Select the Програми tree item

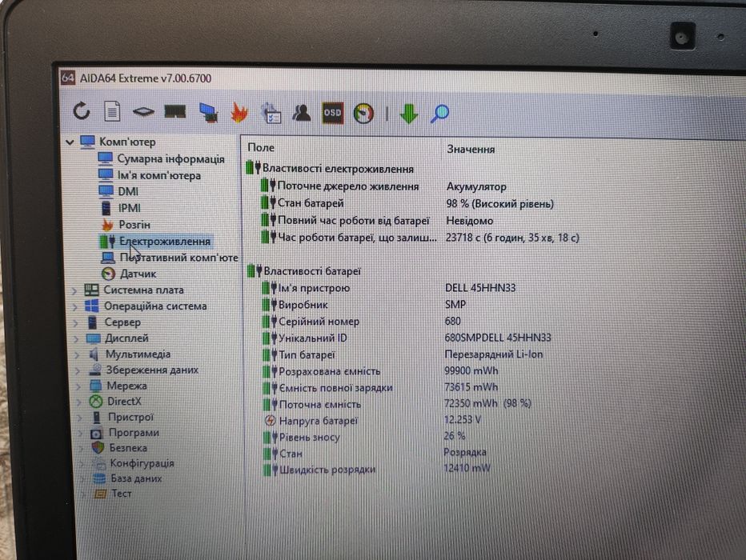(125, 433)
